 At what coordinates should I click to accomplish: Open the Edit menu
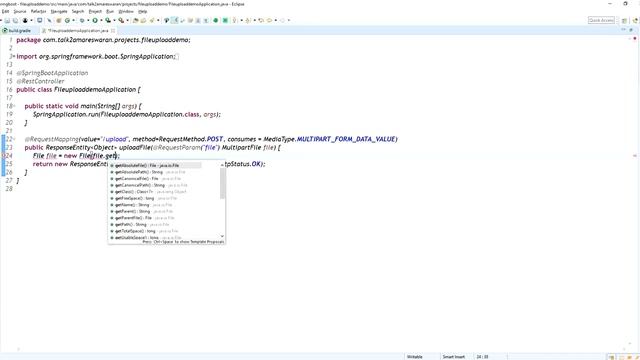(x=5, y=11)
